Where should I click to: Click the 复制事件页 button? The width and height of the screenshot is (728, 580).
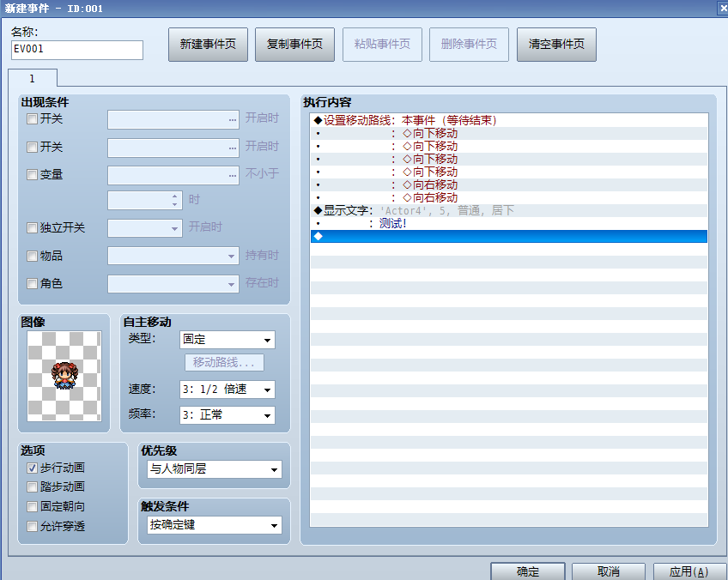[294, 45]
